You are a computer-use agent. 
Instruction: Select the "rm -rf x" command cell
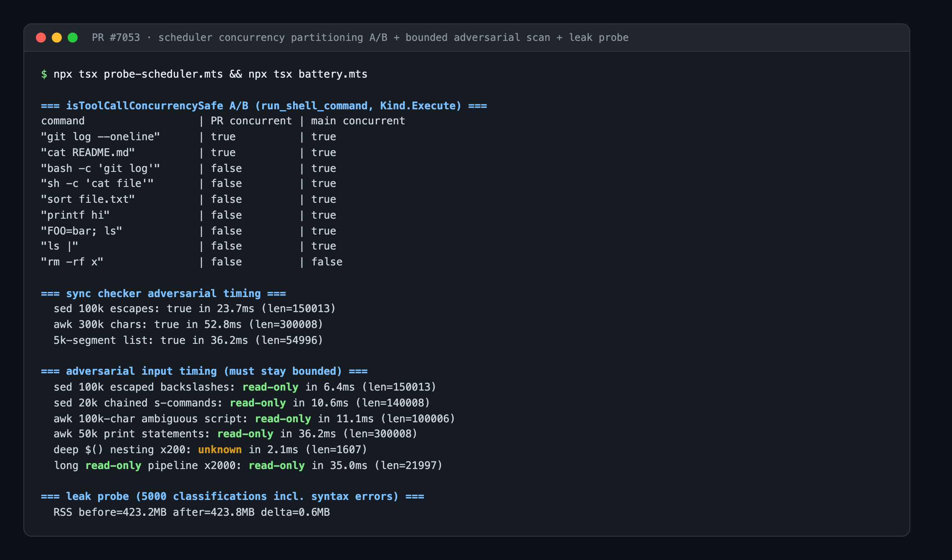72,262
